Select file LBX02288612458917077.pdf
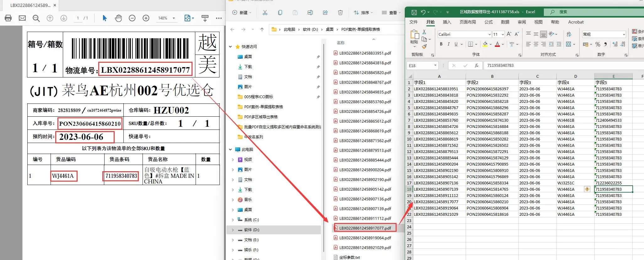The image size is (644, 260). tap(365, 228)
